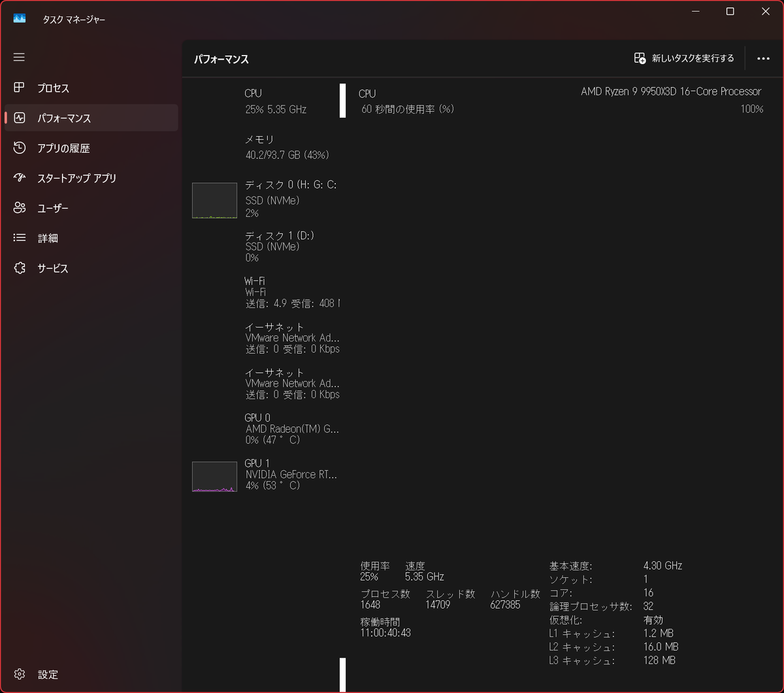Click the Users people icon
784x693 pixels.
coord(19,208)
